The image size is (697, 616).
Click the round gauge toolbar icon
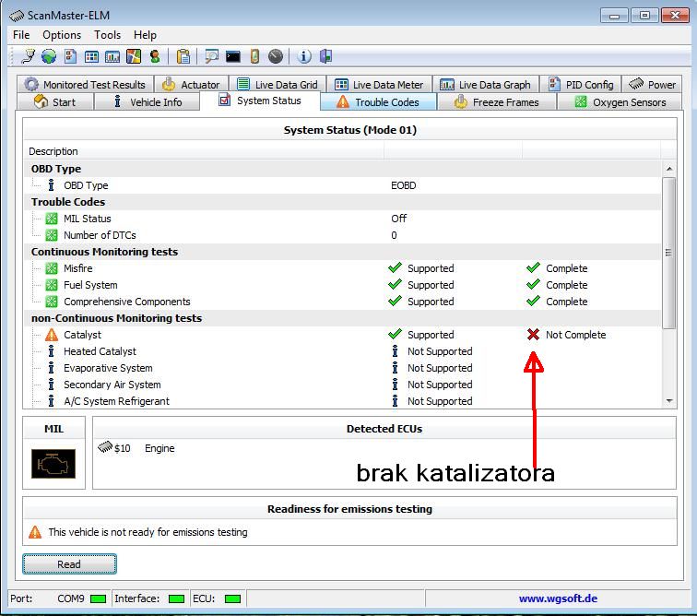[x=276, y=56]
